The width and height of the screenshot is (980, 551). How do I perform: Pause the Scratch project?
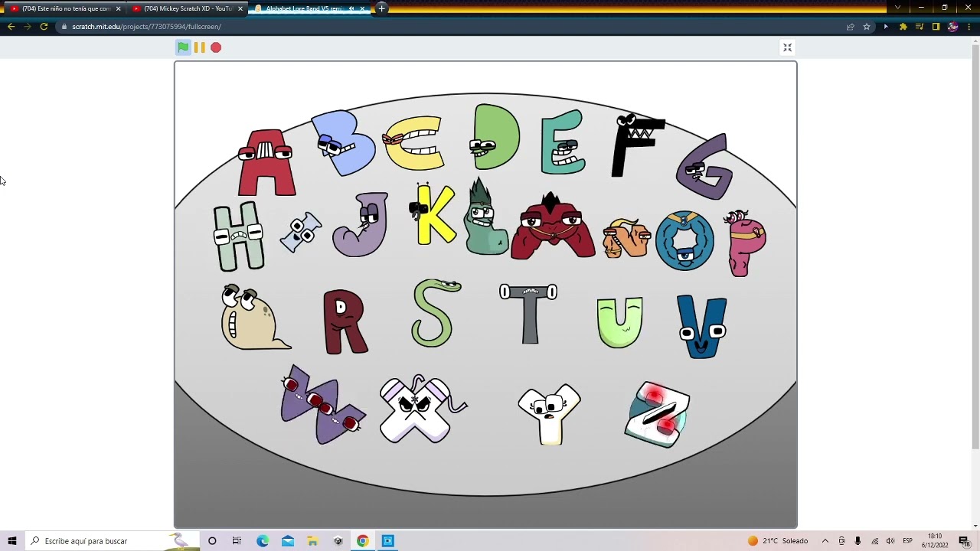(x=199, y=47)
